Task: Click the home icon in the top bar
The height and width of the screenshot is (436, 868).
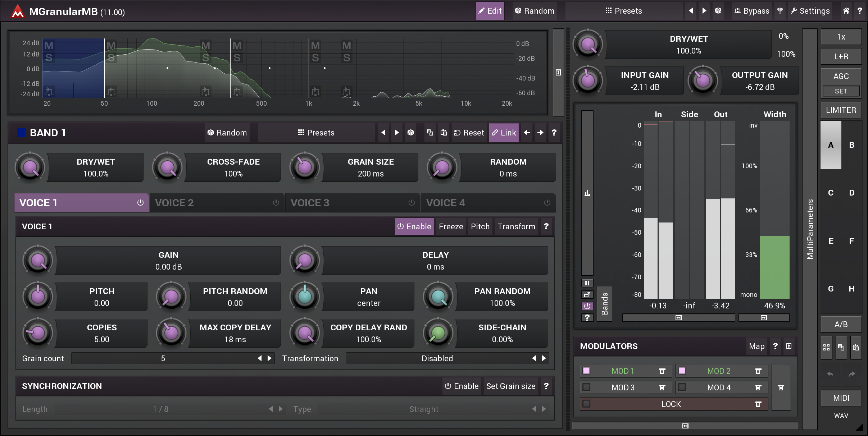Action: pos(846,11)
